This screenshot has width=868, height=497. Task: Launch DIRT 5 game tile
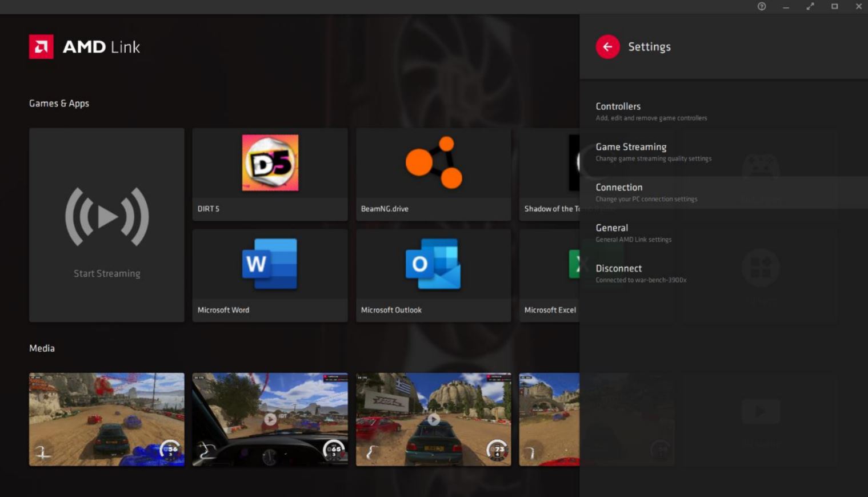pos(270,174)
